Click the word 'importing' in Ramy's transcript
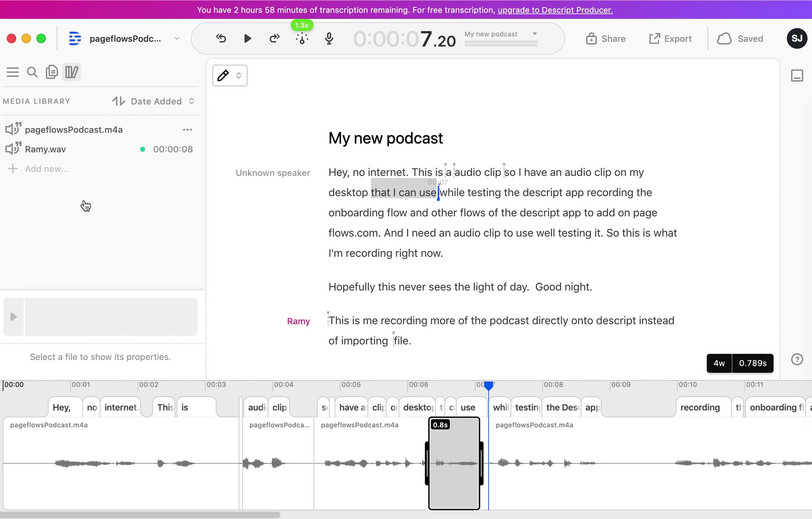This screenshot has width=812, height=519. tap(364, 341)
